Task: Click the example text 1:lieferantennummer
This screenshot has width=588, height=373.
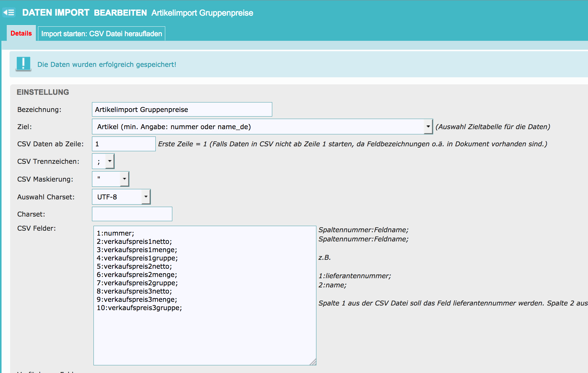Action: tap(355, 276)
